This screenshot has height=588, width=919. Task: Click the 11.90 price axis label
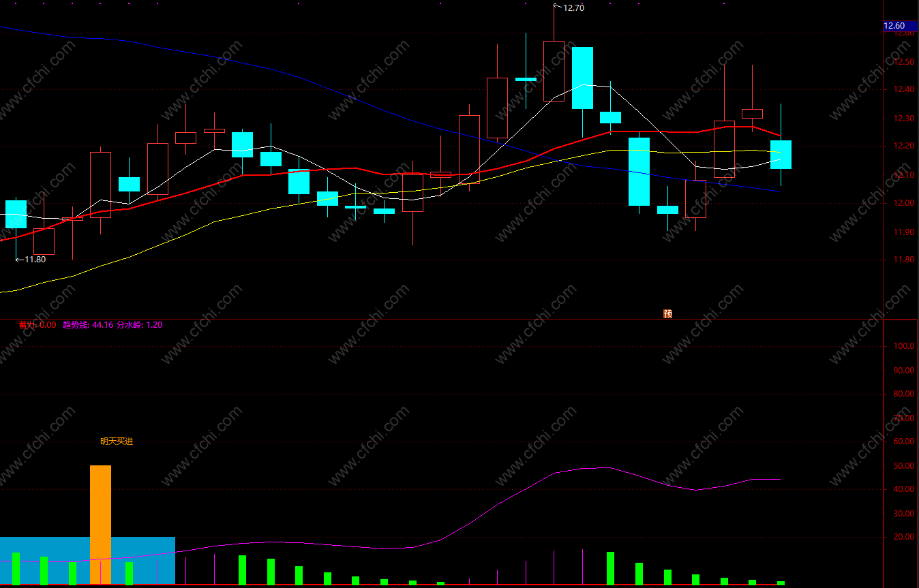(904, 232)
